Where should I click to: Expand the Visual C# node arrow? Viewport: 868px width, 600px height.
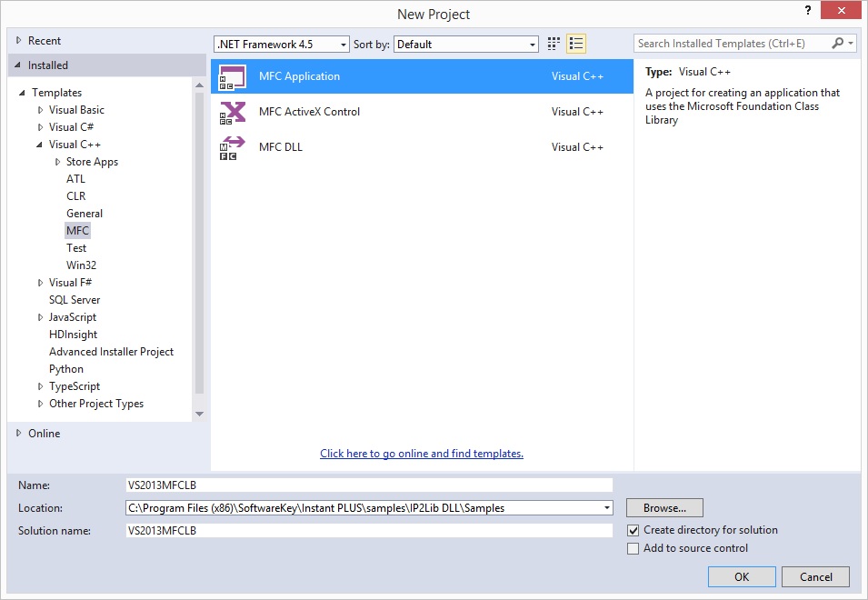(x=40, y=127)
